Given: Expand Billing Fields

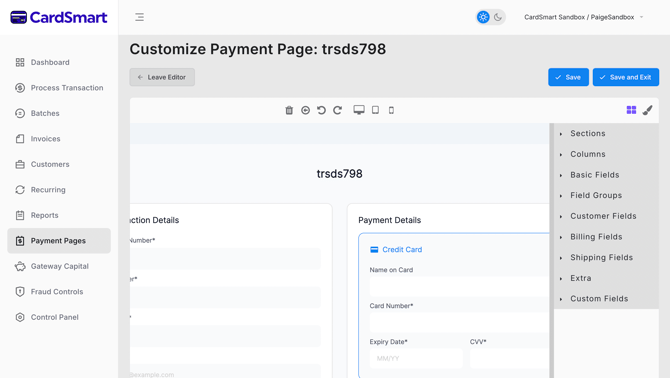Looking at the screenshot, I should click(606, 237).
